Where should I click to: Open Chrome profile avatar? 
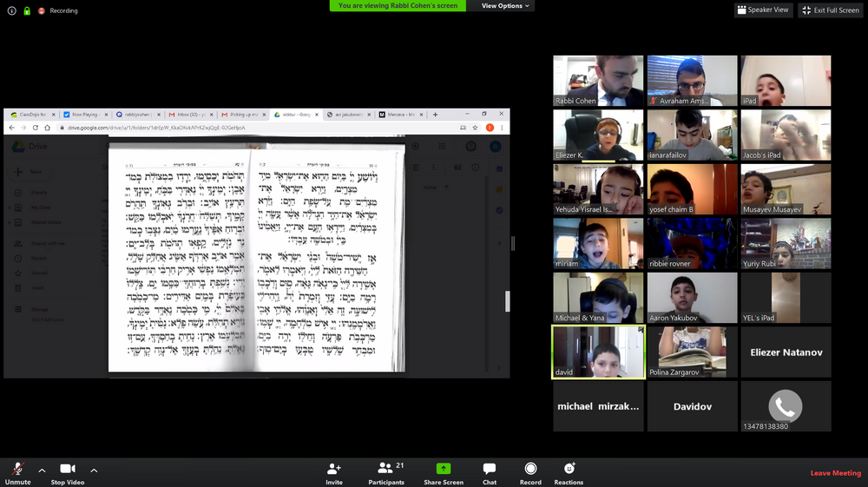(490, 128)
